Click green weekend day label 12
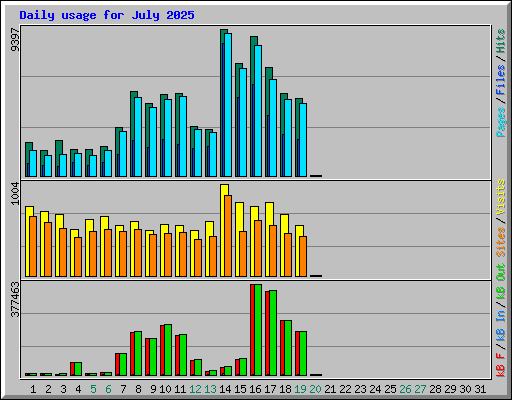512x400 pixels. coord(195,389)
